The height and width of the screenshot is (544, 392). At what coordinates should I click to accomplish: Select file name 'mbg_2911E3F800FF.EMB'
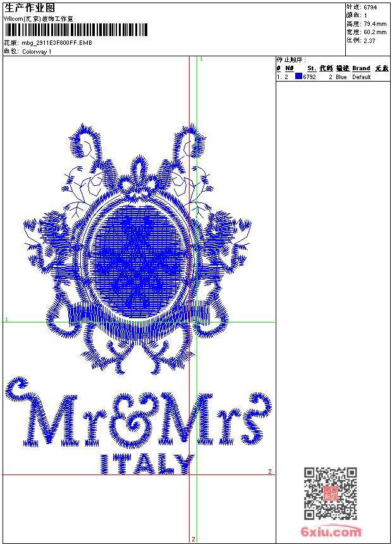(x=57, y=43)
